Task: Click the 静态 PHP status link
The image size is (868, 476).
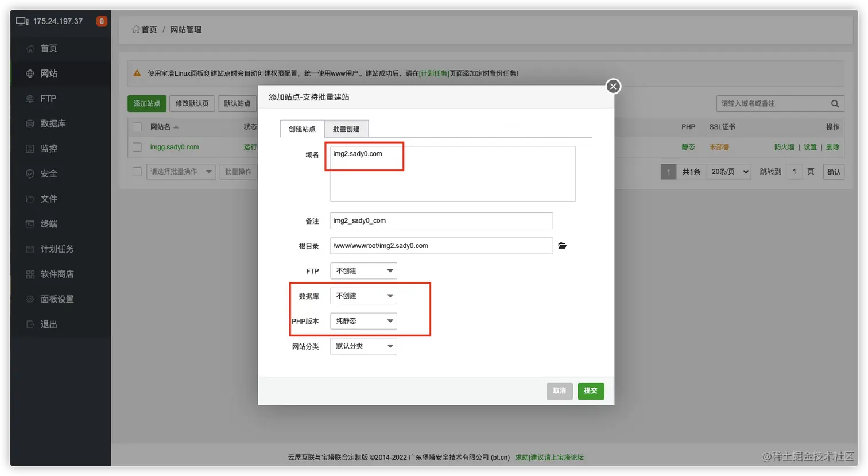Action: [x=688, y=147]
